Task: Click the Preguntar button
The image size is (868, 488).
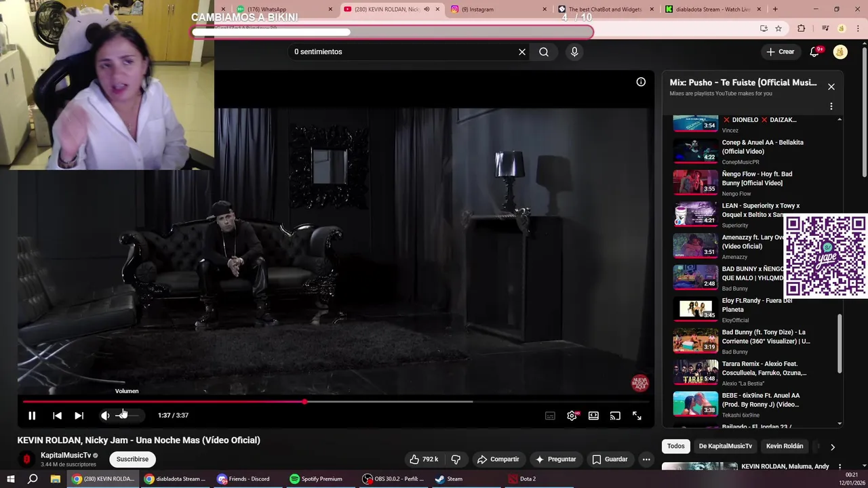Action: coord(555,459)
